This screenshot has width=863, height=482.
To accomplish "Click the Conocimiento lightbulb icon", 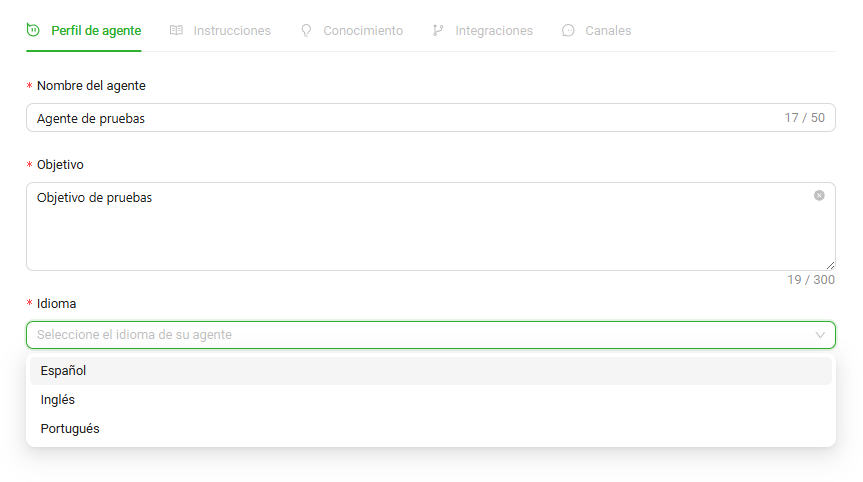I will coord(306,31).
